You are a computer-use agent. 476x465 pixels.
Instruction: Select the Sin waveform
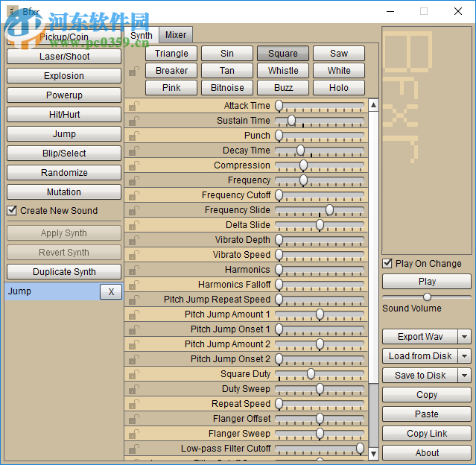click(227, 54)
